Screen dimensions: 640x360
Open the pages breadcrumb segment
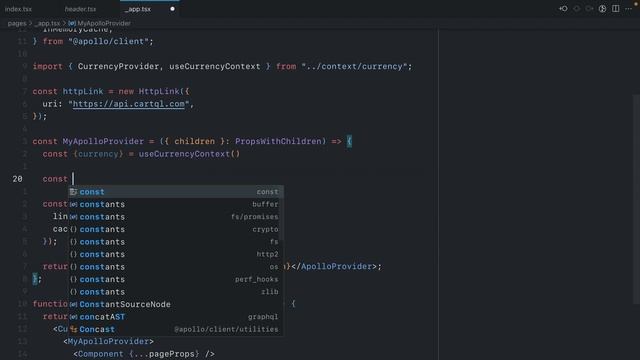tap(17, 23)
